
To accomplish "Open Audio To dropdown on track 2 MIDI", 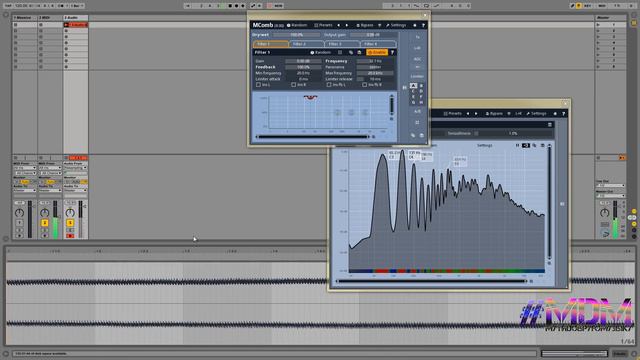I will 50,190.
